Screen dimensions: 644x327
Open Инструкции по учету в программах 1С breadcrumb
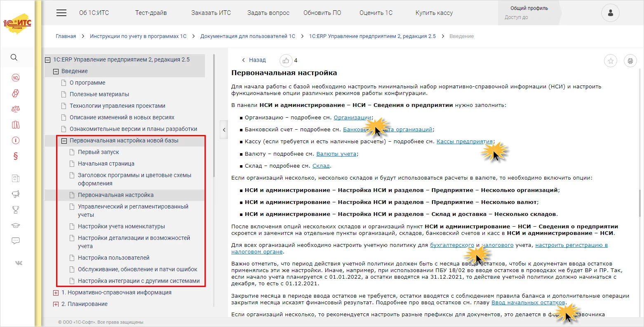[138, 36]
